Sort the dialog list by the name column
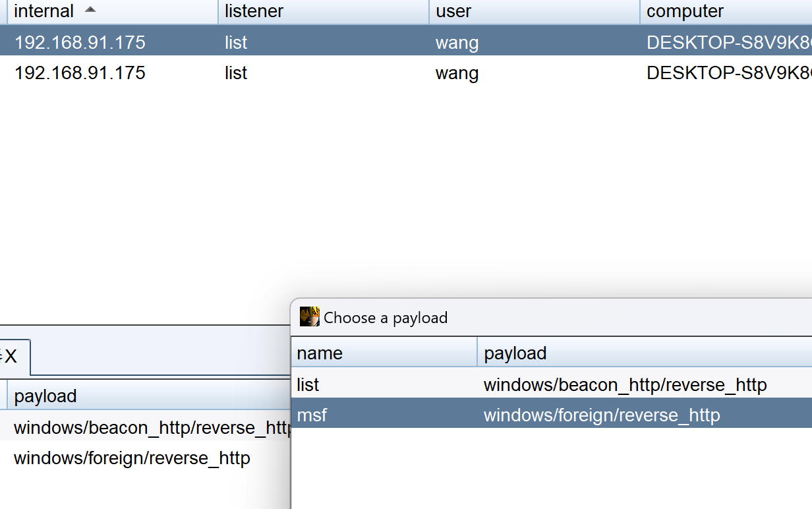This screenshot has width=812, height=509. 384,353
